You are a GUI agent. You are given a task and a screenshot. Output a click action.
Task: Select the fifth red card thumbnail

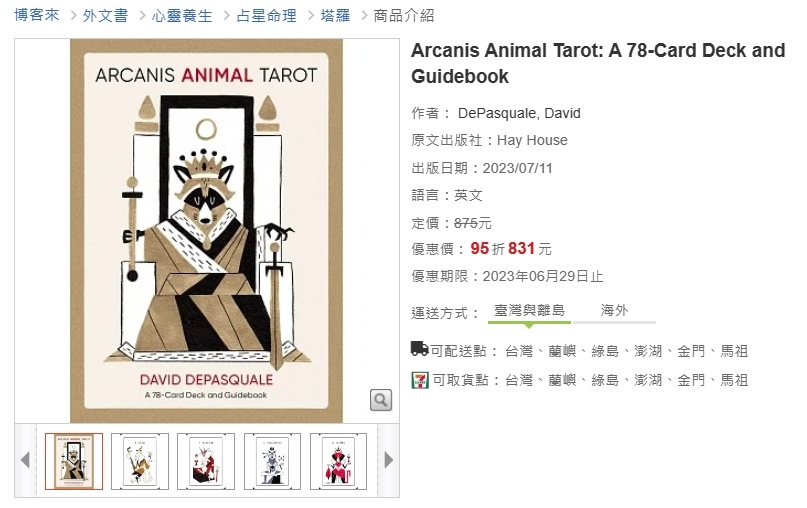point(338,461)
